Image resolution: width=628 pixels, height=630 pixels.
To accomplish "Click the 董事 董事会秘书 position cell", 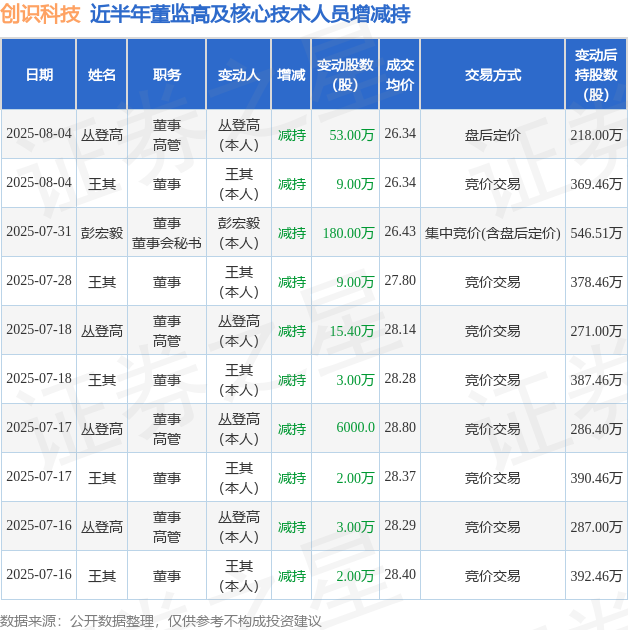I will click(x=167, y=233).
